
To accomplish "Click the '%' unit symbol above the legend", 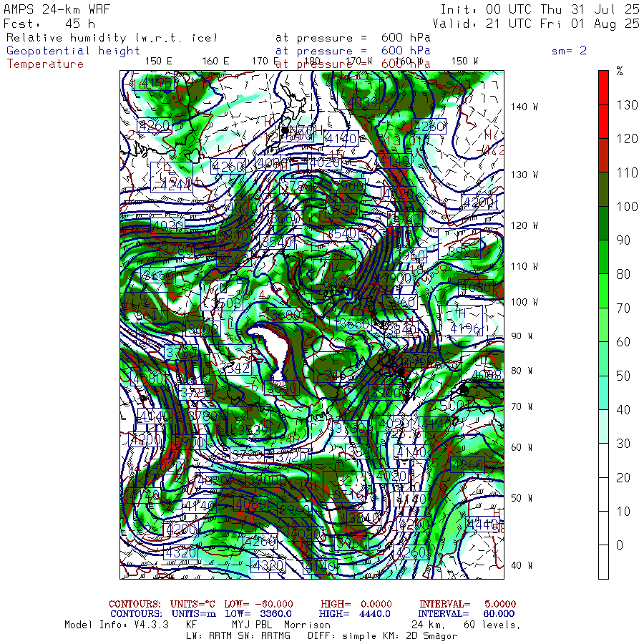I will [x=620, y=71].
